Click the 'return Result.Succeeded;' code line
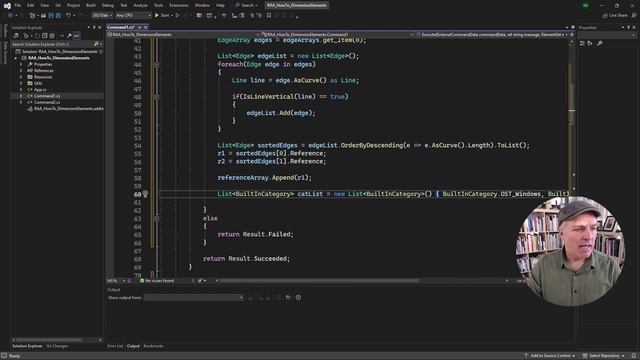This screenshot has width=640, height=360. click(x=247, y=259)
